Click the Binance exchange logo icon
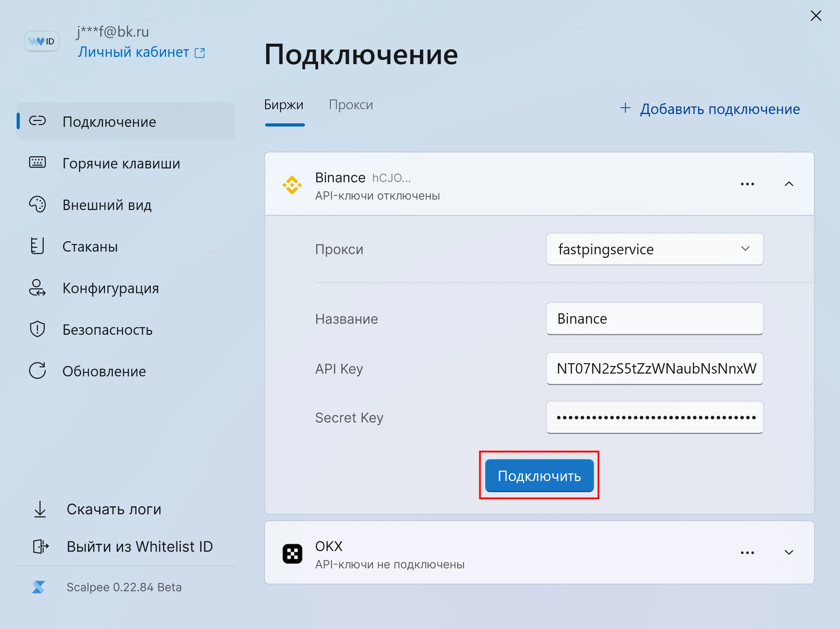 point(292,185)
